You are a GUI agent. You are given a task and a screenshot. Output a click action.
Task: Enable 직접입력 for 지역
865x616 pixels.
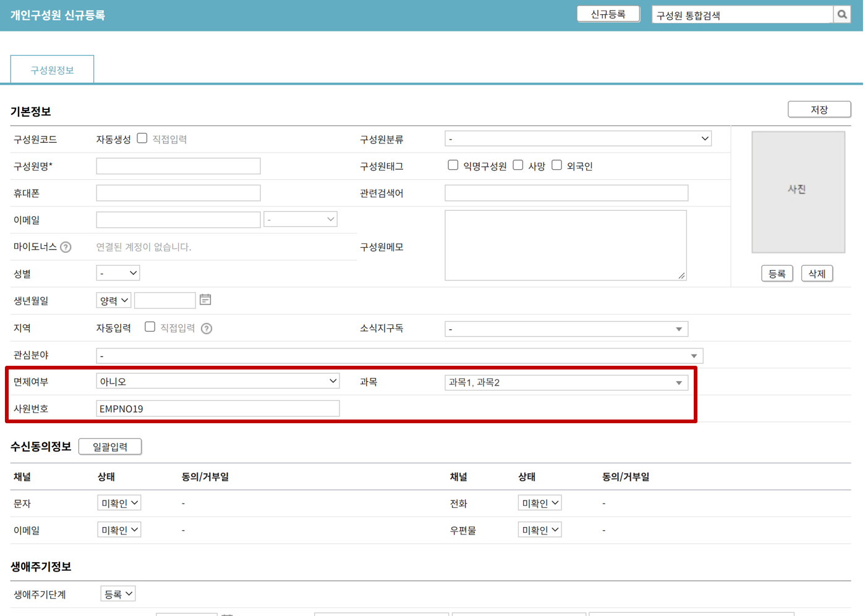click(x=150, y=327)
